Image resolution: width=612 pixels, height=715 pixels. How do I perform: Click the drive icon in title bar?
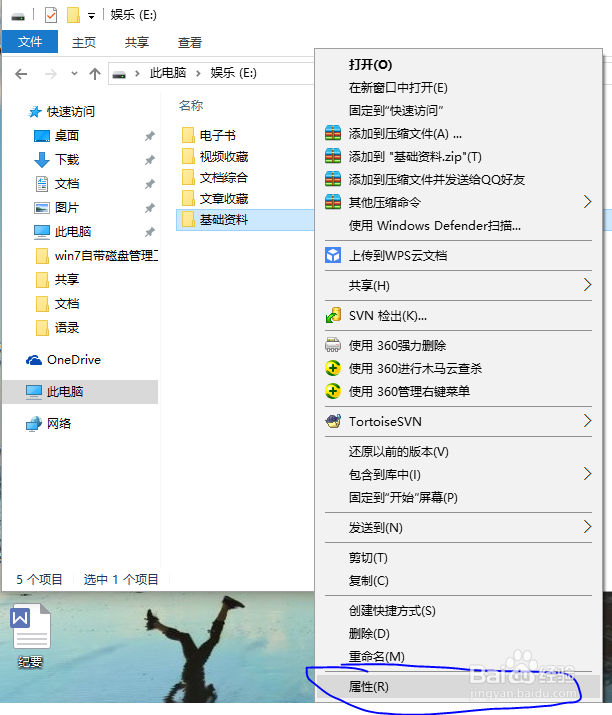coord(18,17)
